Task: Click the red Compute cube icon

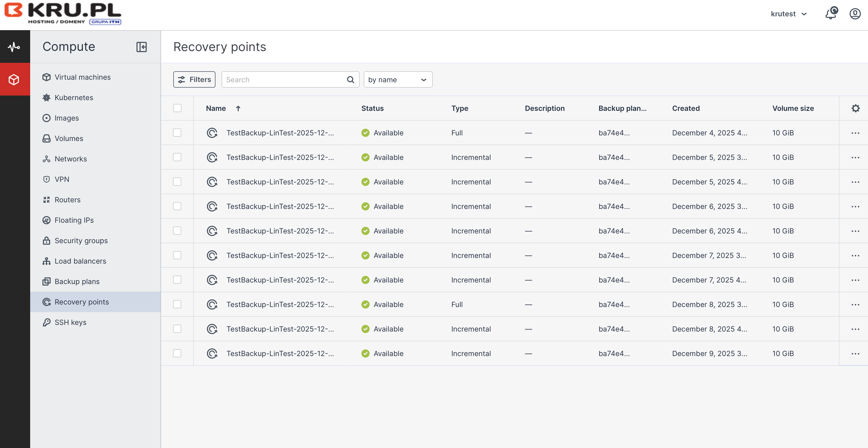Action: click(x=14, y=80)
